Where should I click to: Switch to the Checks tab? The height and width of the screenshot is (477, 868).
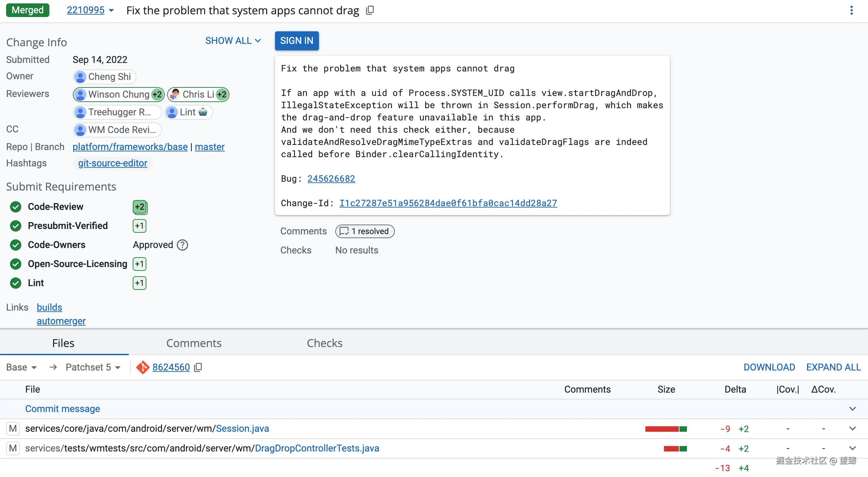click(324, 343)
